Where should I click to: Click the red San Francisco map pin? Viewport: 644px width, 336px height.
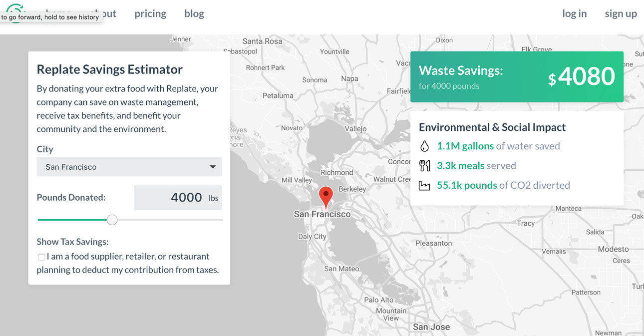[x=326, y=198]
